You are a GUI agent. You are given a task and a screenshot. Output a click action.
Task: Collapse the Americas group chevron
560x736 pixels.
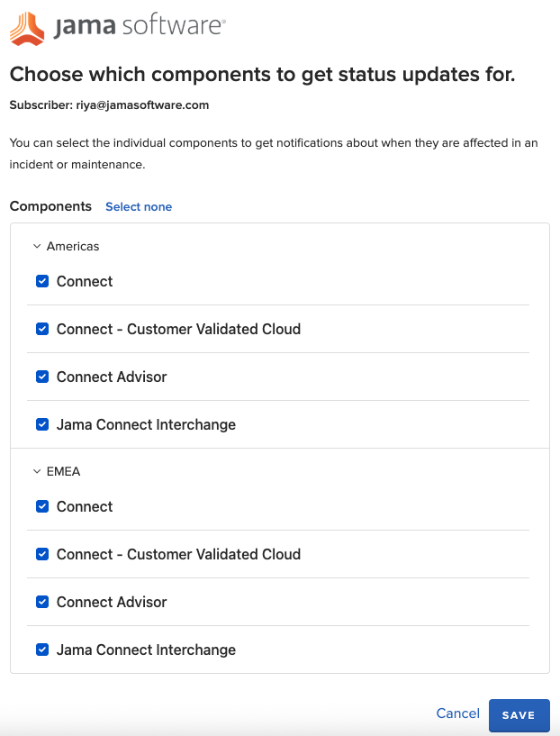point(37,247)
